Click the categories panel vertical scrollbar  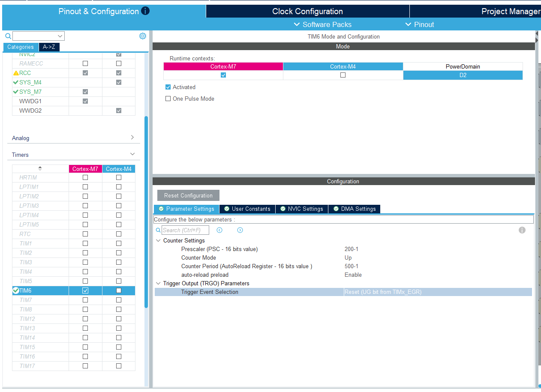pyautogui.click(x=146, y=212)
